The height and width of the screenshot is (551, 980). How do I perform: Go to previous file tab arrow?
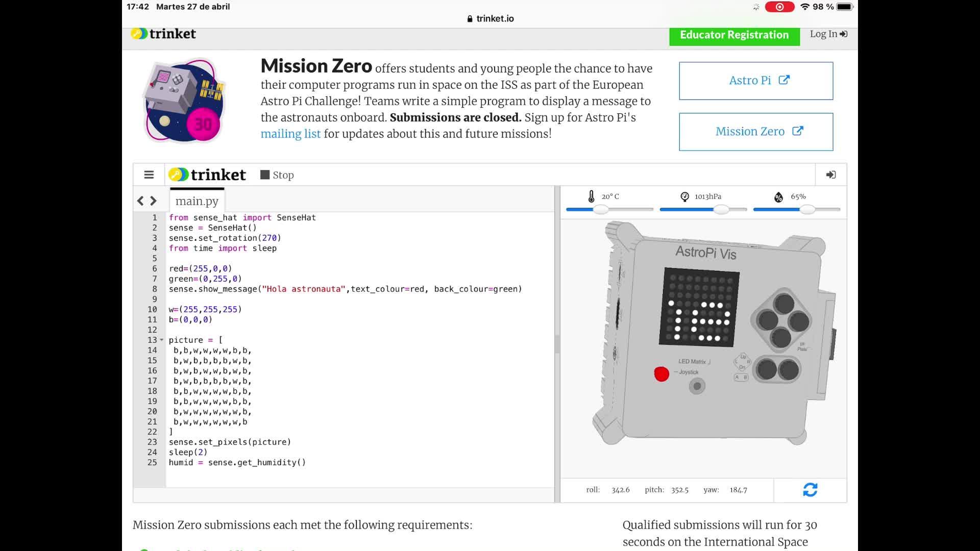[x=140, y=201]
